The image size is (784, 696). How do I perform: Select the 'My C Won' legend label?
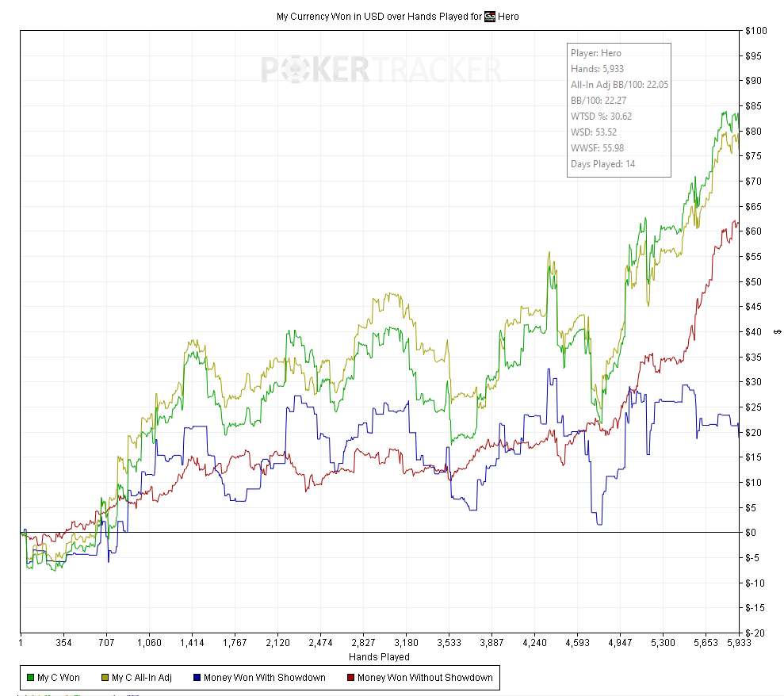coord(59,678)
